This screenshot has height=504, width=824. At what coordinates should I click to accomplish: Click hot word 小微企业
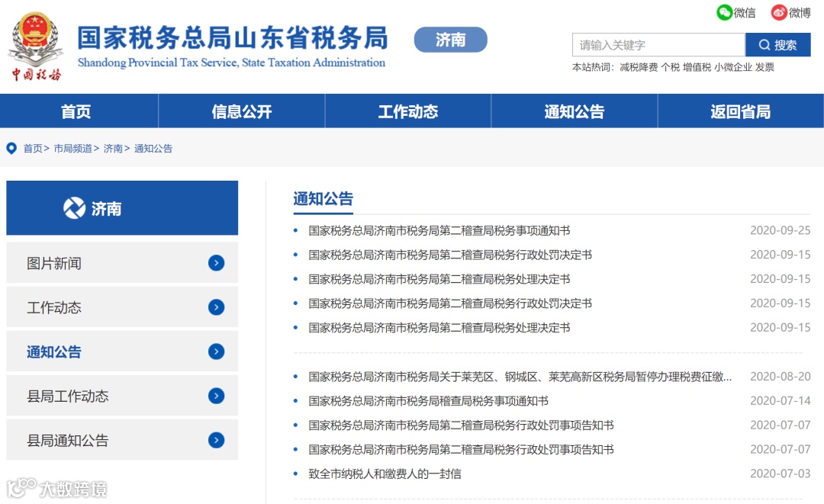click(x=733, y=67)
